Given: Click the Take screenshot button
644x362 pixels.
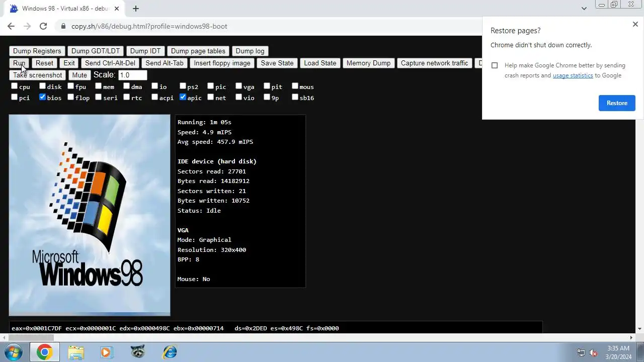Looking at the screenshot, I should [37, 75].
